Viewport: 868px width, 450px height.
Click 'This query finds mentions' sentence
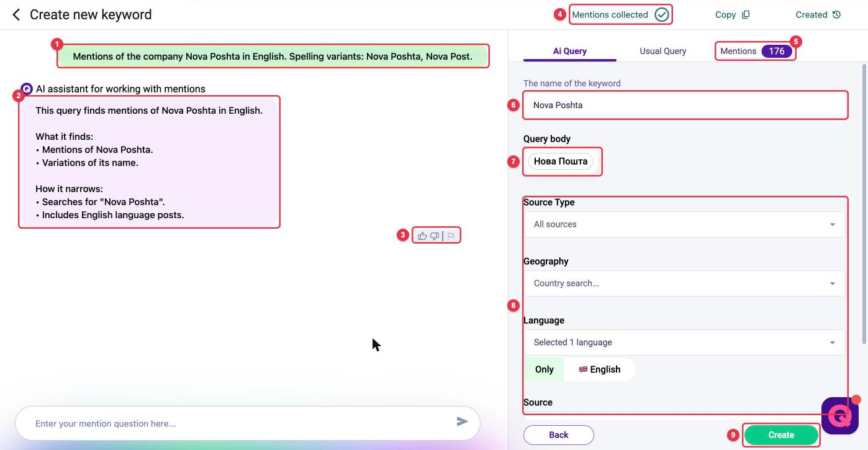pos(149,111)
